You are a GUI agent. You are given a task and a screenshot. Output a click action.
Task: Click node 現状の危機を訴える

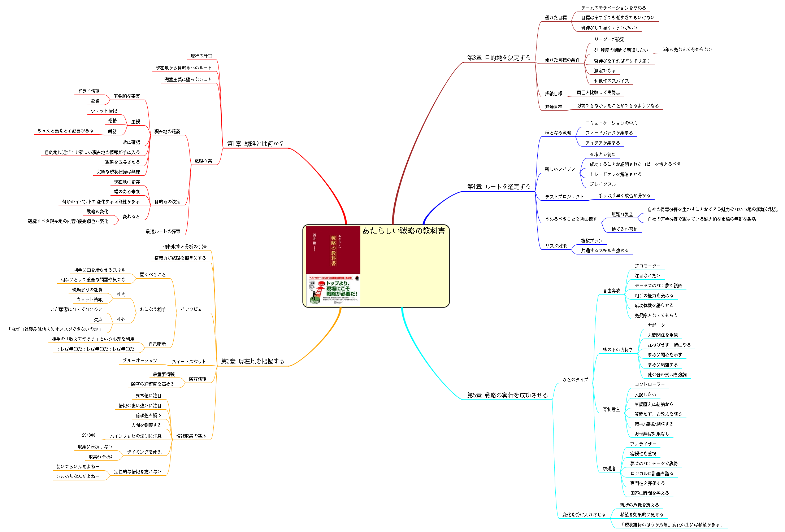point(639,505)
